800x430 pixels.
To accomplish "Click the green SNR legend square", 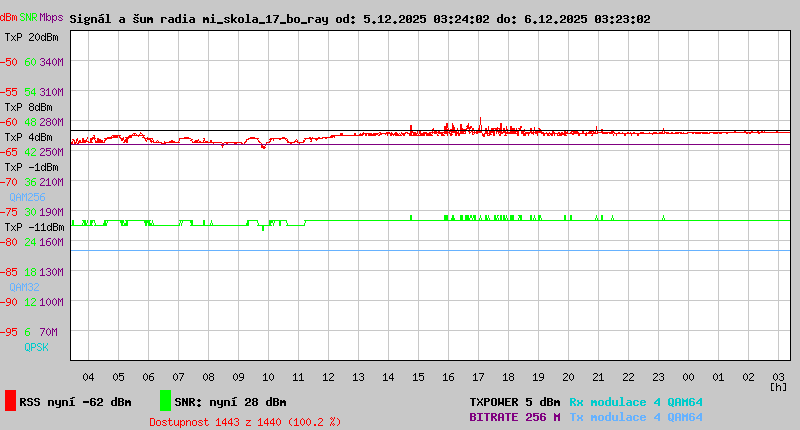I will tap(164, 401).
